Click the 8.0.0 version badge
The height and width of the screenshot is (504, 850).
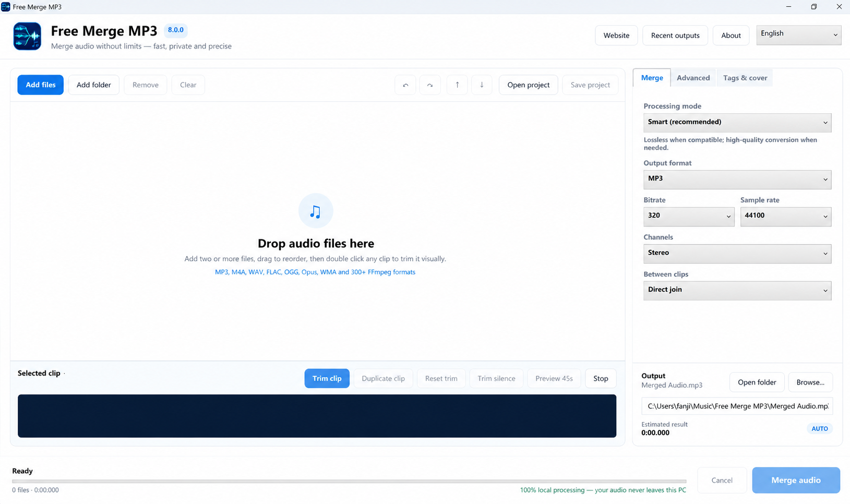[x=176, y=30]
